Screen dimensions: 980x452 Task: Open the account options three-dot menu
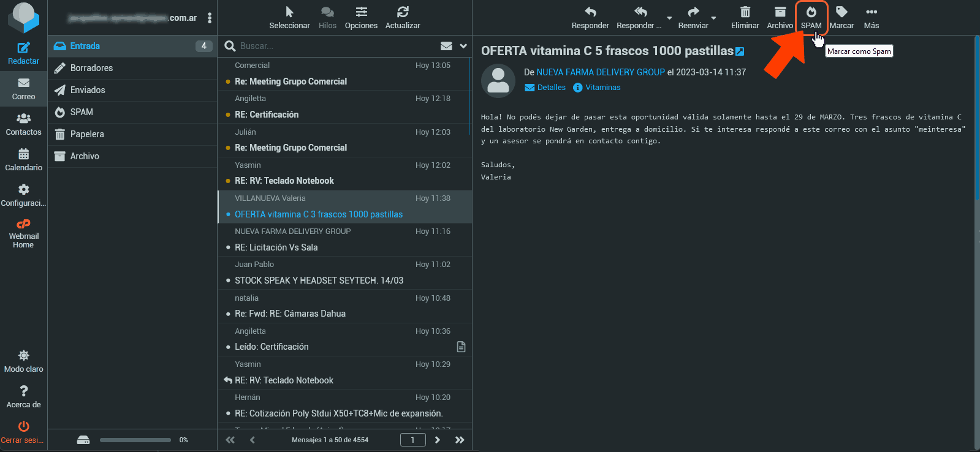tap(210, 18)
